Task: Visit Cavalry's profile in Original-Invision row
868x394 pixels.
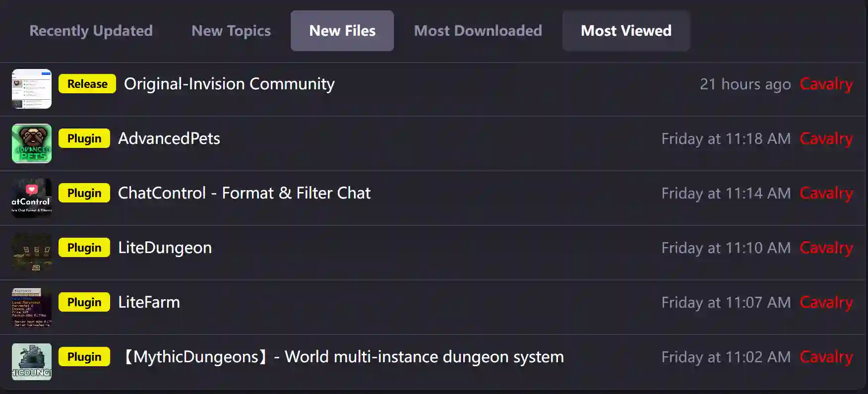Action: coord(826,84)
